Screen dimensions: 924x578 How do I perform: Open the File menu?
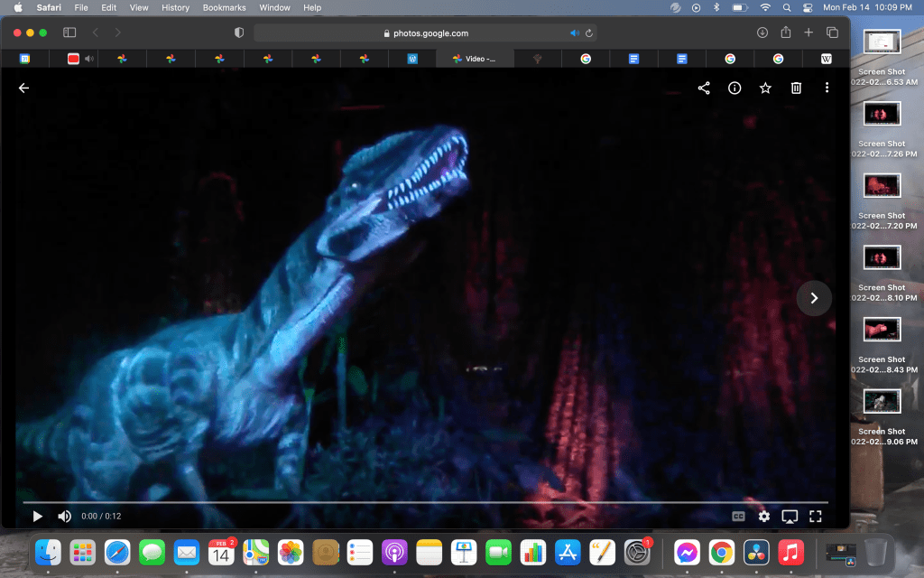81,7
